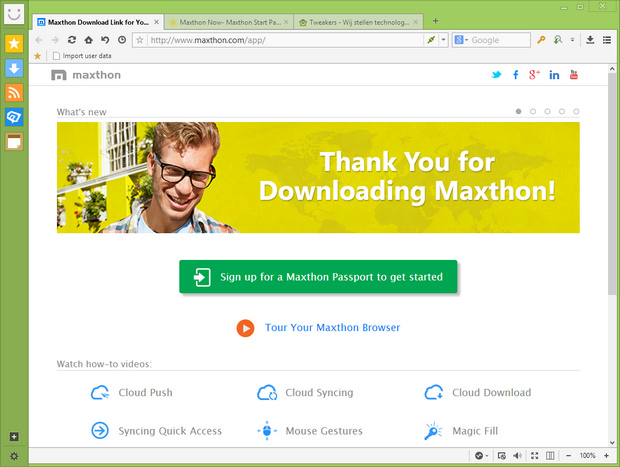Toggle full screen mode in status bar
This screenshot has width=620, height=467.
point(535,456)
